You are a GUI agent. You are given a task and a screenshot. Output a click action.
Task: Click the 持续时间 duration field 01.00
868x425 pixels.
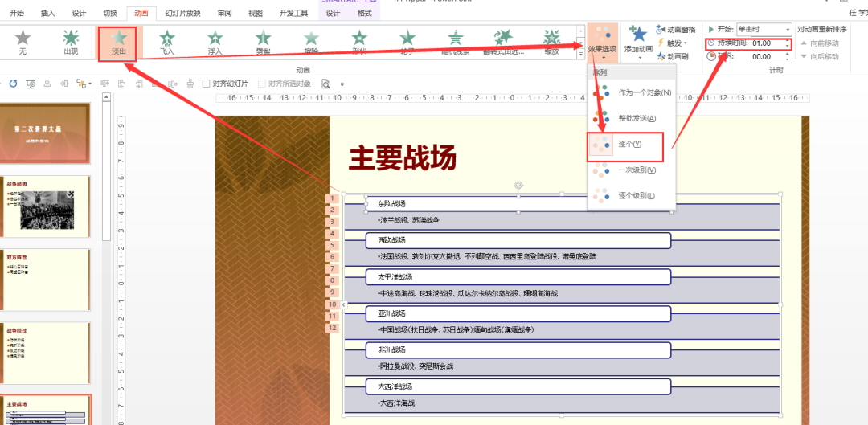(x=766, y=43)
